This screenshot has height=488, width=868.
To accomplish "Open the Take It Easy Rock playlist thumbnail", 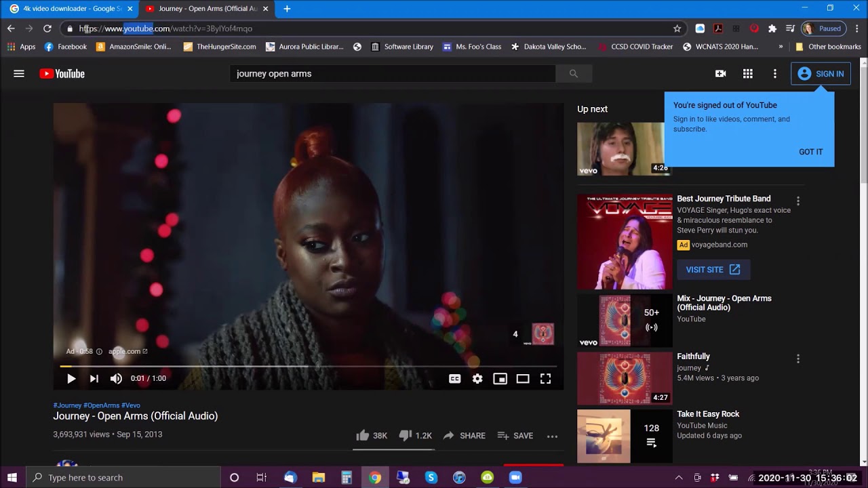I will pos(625,436).
